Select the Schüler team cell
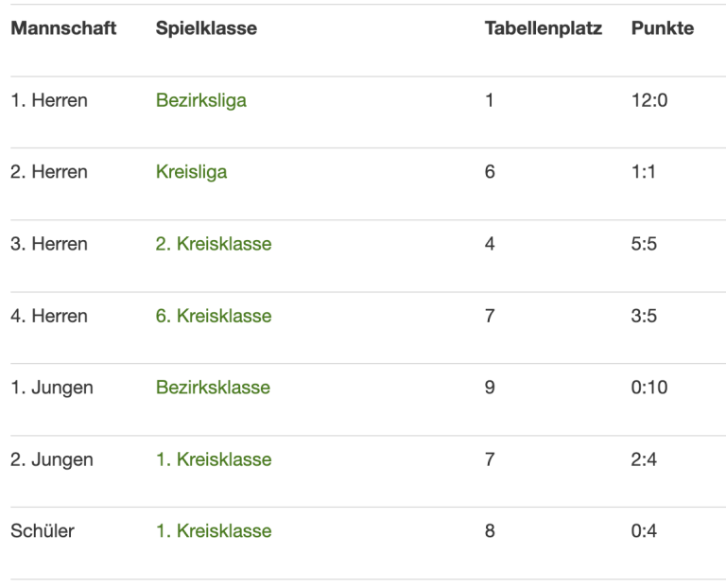Screen dimensions: 726x588 click(x=43, y=531)
